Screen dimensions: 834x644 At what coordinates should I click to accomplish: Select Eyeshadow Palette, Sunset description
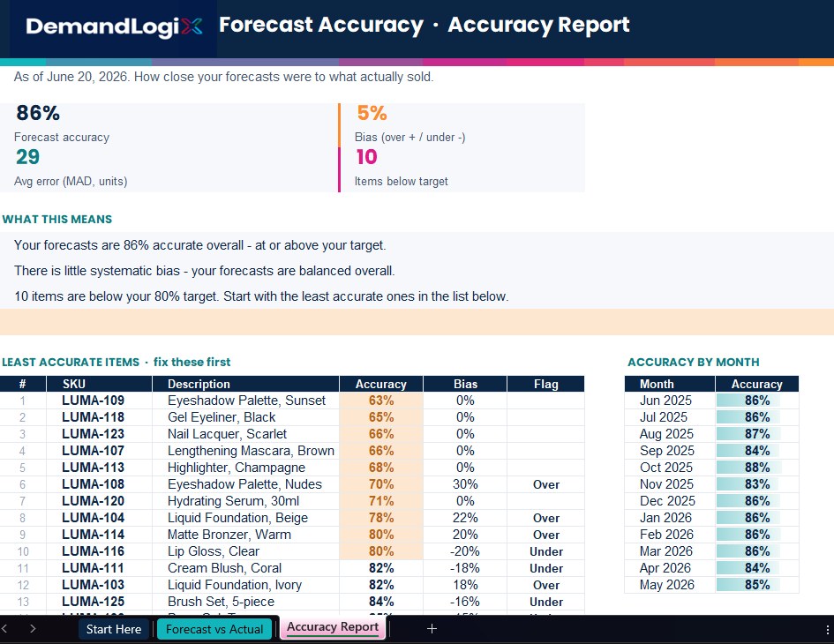click(x=245, y=401)
